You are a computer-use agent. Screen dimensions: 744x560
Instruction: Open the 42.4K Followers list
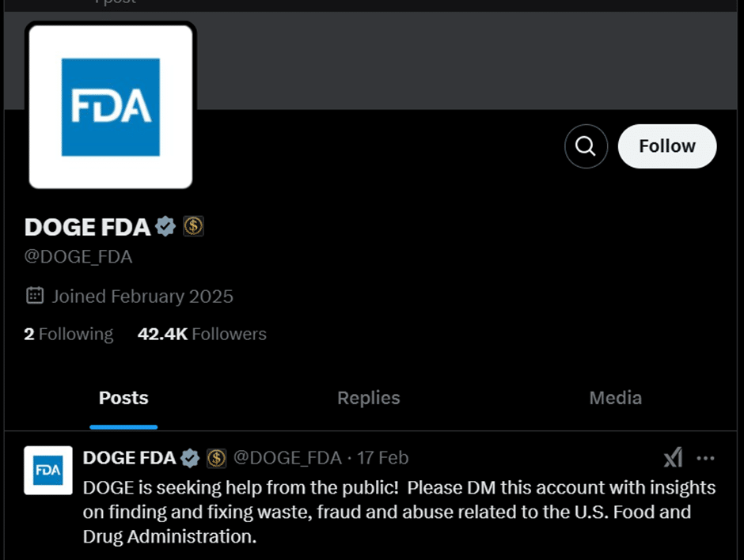tap(202, 334)
